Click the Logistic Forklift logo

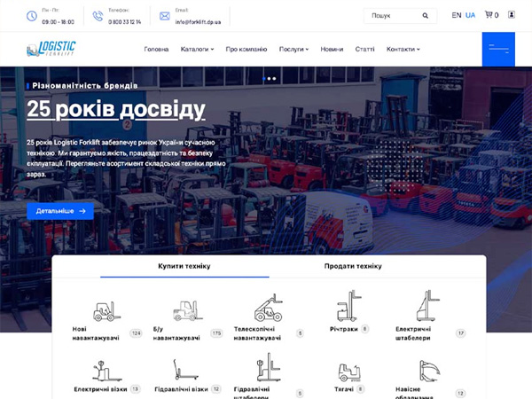pyautogui.click(x=51, y=49)
